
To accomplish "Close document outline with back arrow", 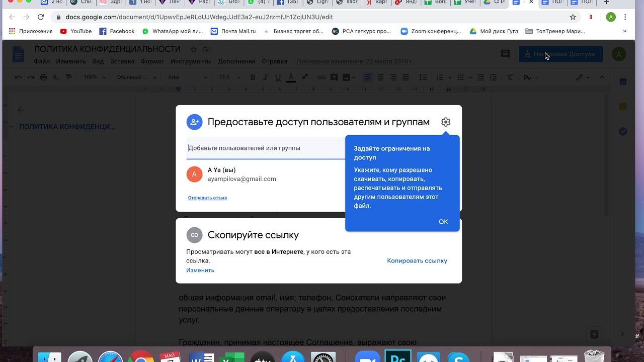I will click(21, 110).
